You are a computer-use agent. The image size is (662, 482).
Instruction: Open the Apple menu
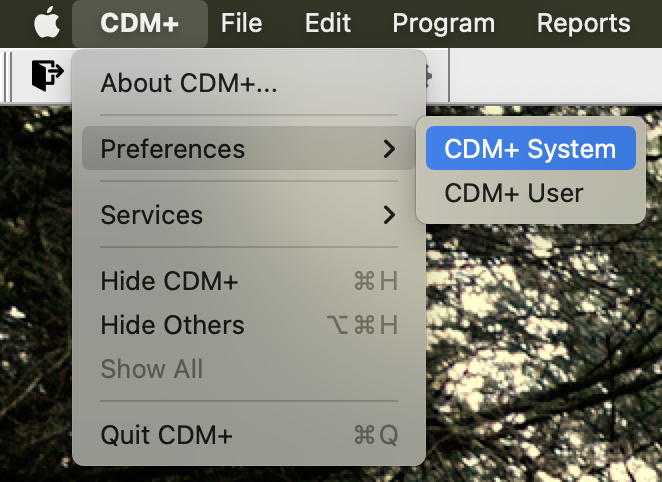coord(47,22)
